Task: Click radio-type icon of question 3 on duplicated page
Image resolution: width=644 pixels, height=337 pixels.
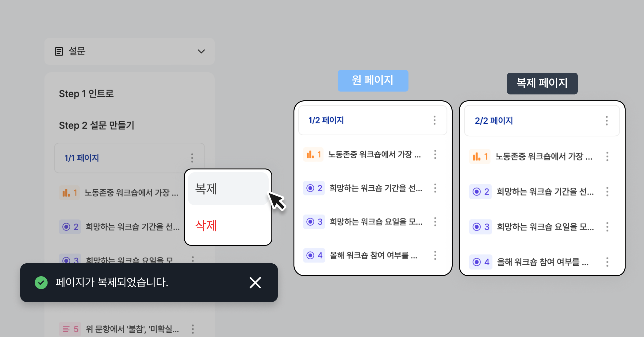Action: pyautogui.click(x=477, y=227)
